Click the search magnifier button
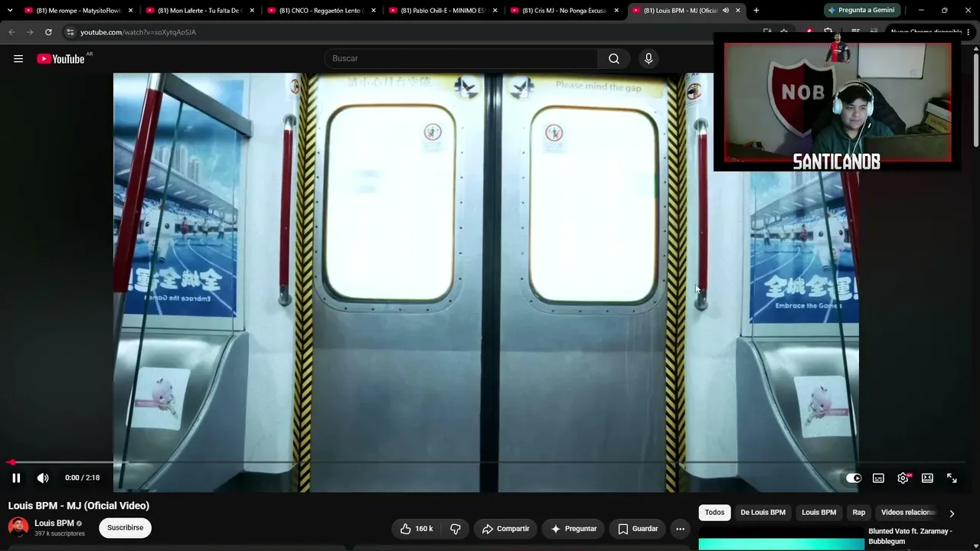This screenshot has width=980, height=551. click(x=614, y=59)
